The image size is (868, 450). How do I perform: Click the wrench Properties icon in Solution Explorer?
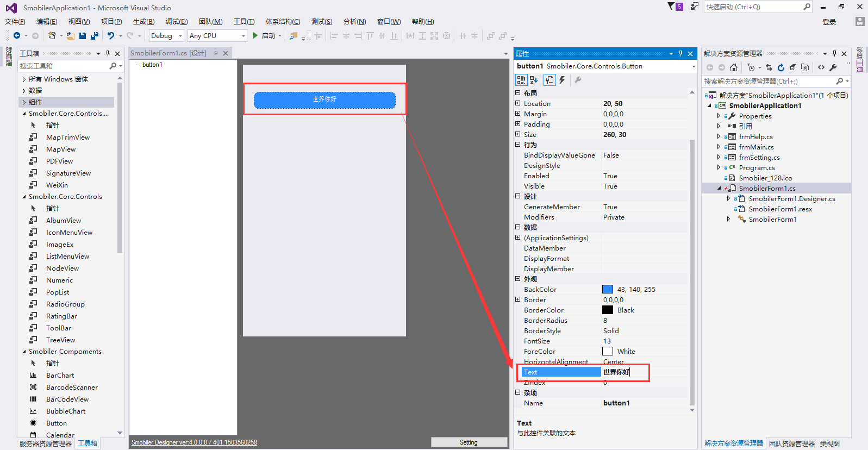tap(833, 67)
